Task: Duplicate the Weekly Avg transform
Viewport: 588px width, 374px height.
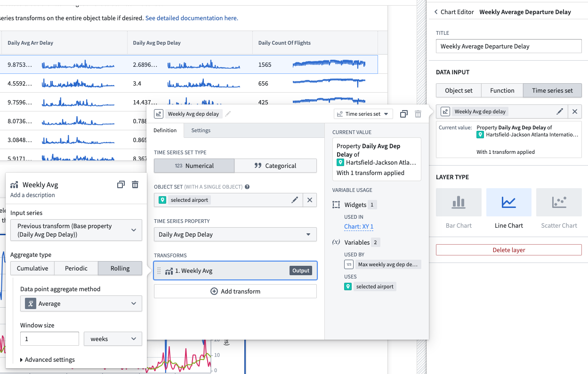Action: pos(121,185)
